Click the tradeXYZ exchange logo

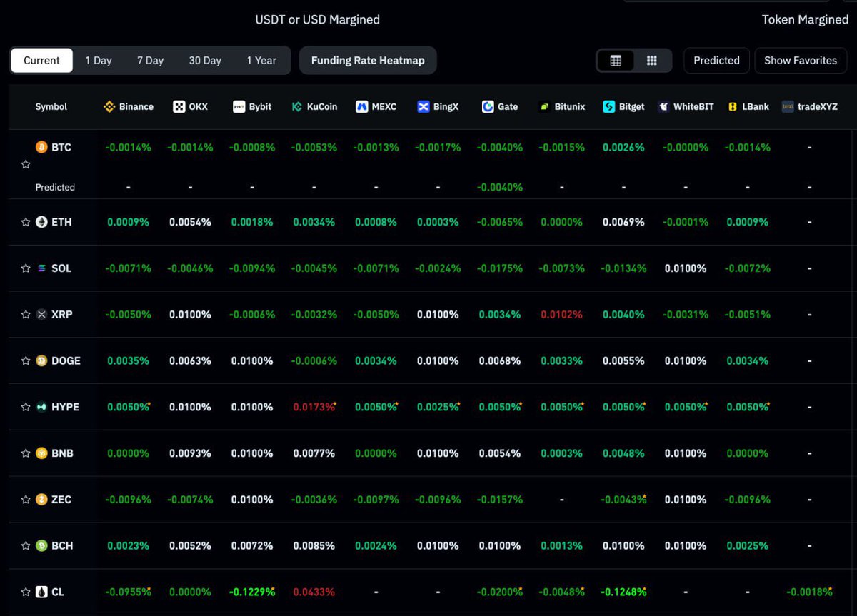(x=788, y=107)
